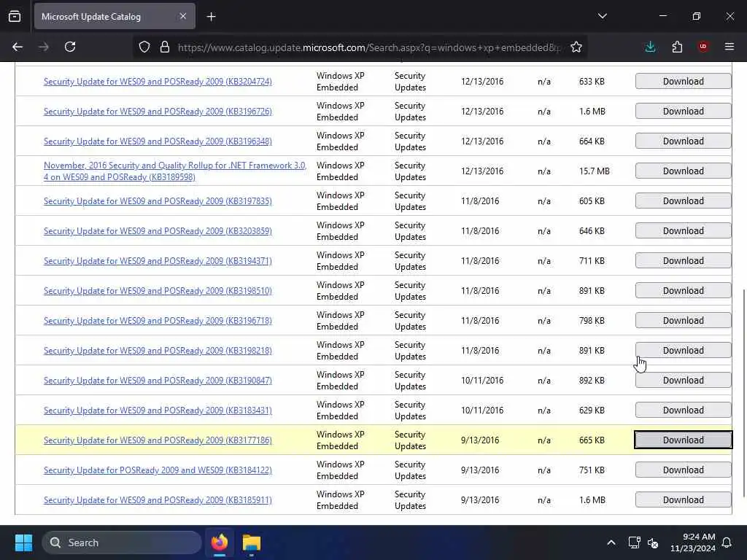Open KB3204724 security update link
This screenshot has height=560, width=747.
[x=158, y=82]
